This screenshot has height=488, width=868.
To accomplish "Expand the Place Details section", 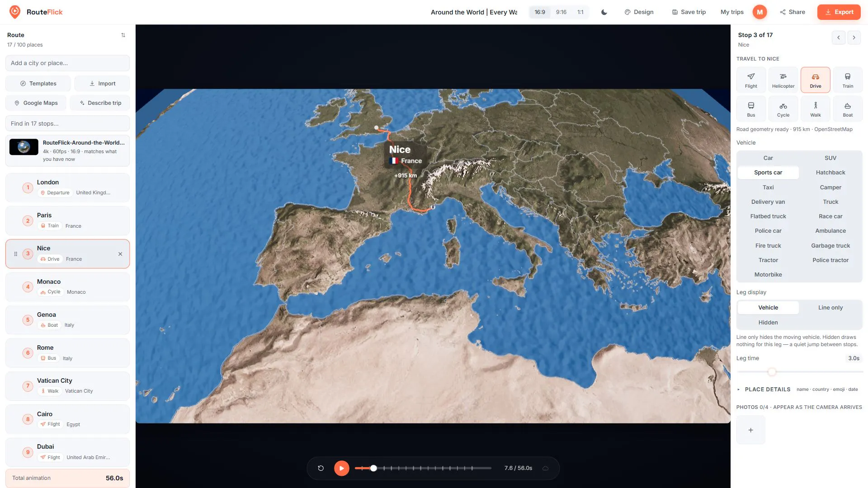I will click(x=799, y=389).
